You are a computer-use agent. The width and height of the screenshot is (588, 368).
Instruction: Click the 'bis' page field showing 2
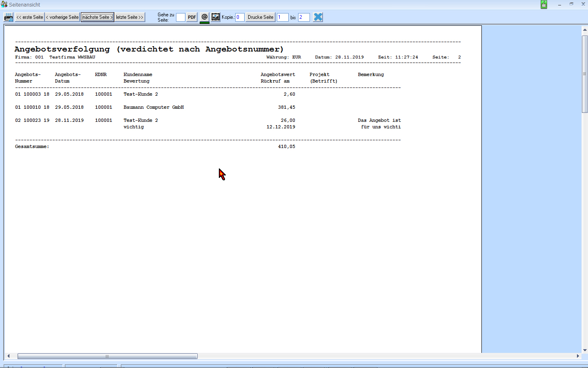tap(304, 17)
